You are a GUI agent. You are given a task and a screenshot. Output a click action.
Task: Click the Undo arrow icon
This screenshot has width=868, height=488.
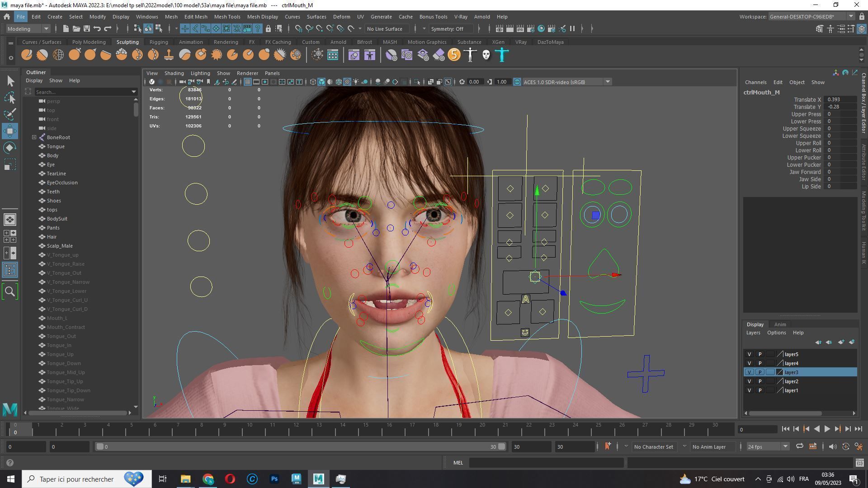97,29
